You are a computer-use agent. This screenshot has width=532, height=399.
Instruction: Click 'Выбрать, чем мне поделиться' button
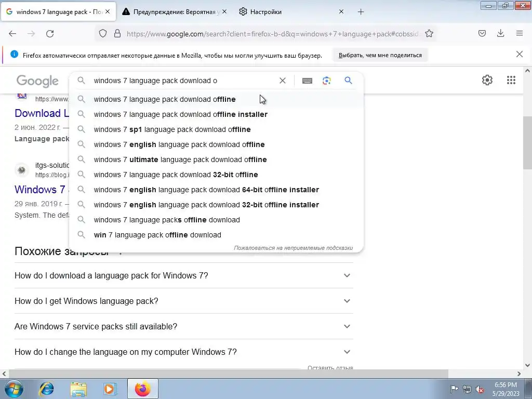380,55
